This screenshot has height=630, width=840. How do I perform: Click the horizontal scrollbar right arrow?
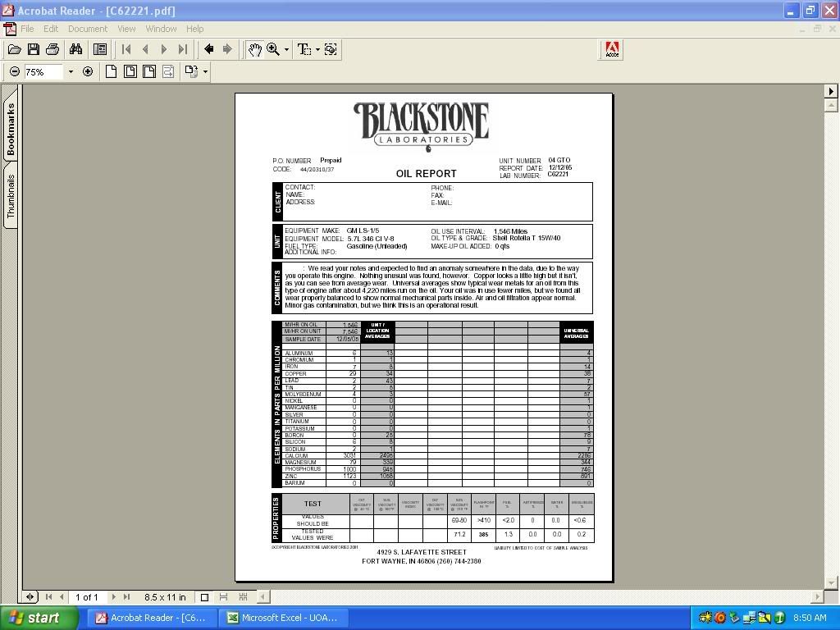tap(818, 597)
